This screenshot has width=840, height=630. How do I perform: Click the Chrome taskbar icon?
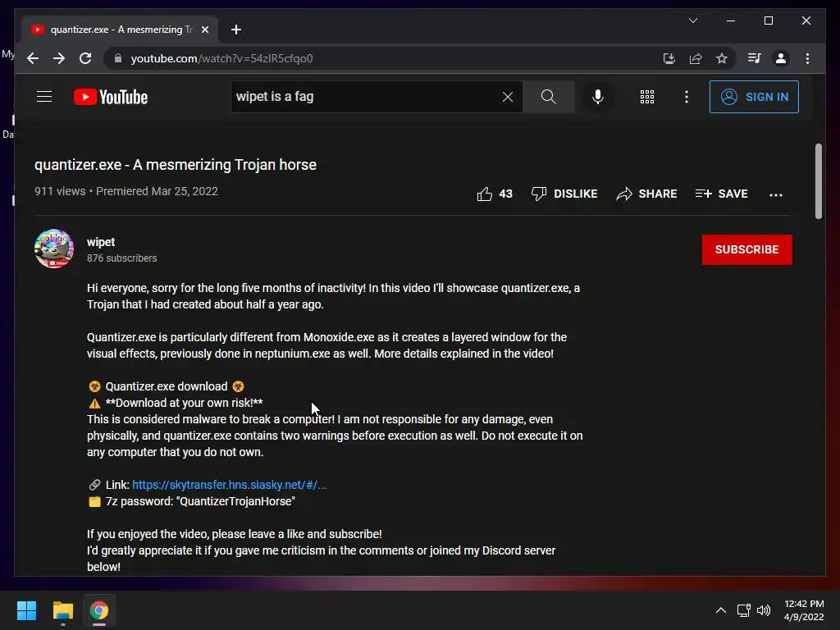coord(99,610)
